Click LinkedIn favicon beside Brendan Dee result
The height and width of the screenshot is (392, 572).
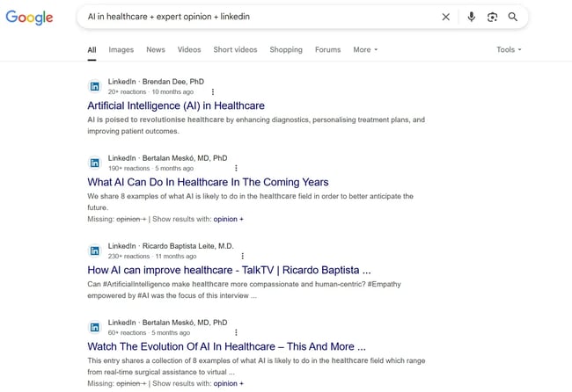pyautogui.click(x=95, y=86)
